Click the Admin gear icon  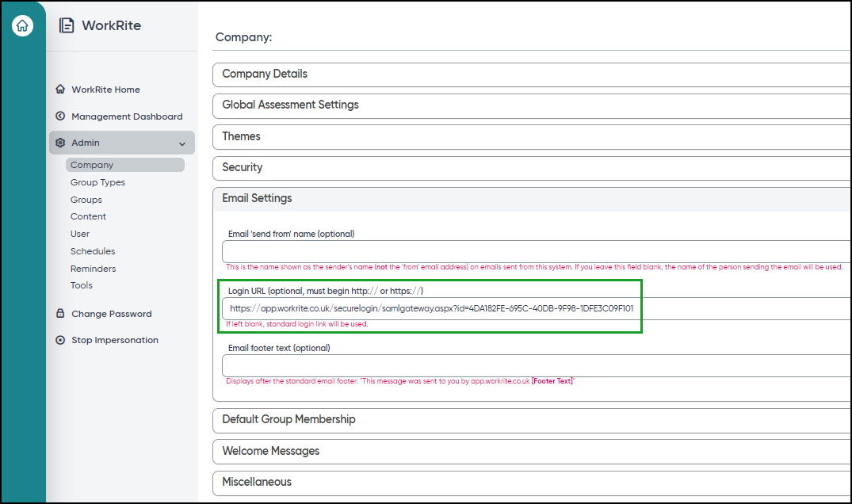(x=60, y=143)
